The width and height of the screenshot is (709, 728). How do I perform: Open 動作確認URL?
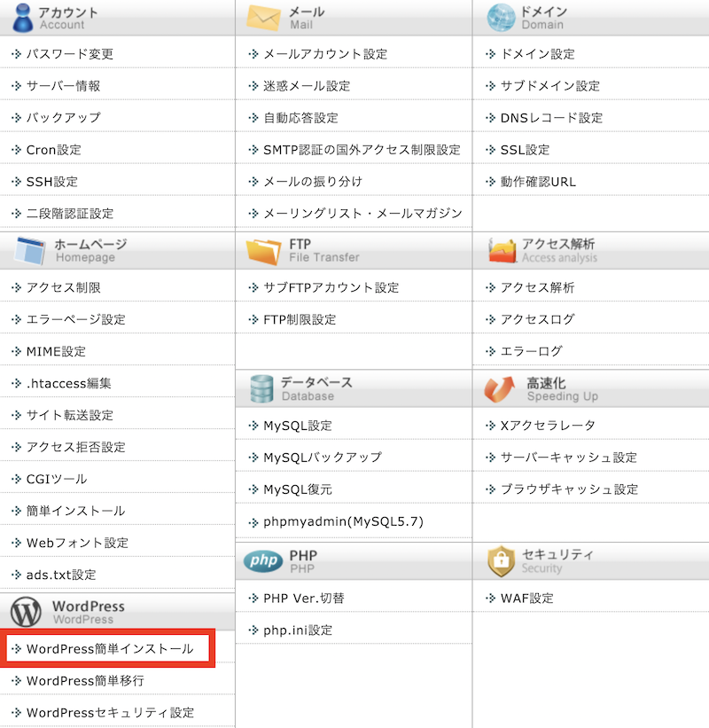tap(538, 182)
